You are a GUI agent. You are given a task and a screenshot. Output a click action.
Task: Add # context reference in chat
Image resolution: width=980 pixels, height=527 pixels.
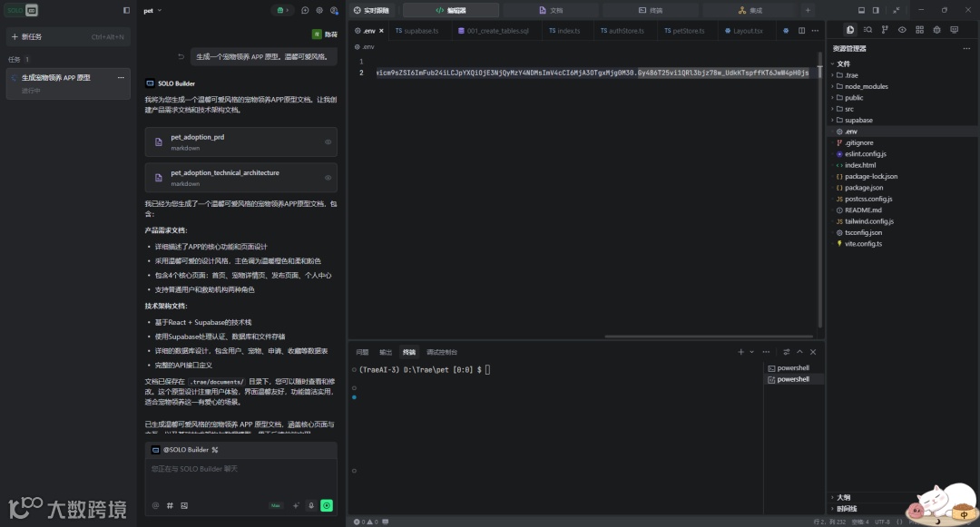click(x=170, y=505)
